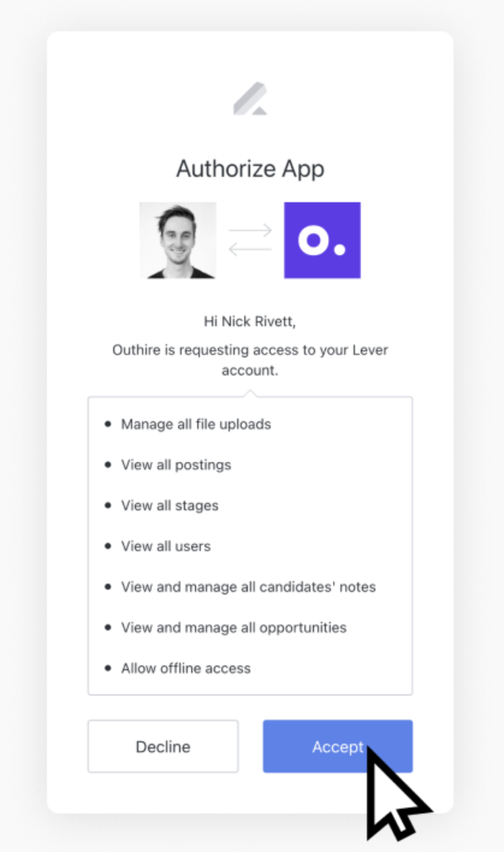Click Nick Rivett's profile photo

click(x=178, y=240)
